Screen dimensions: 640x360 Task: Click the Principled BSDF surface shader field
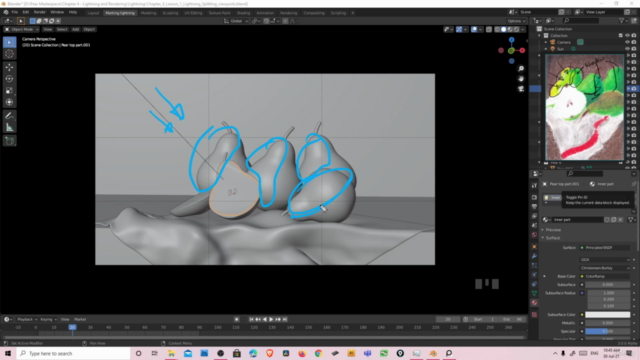pos(605,248)
